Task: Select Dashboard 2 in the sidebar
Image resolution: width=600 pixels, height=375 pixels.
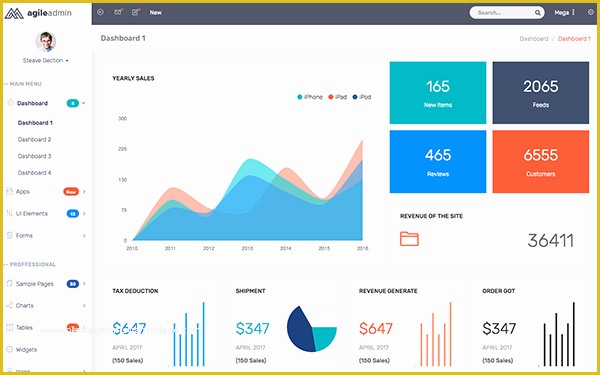Action: (34, 140)
